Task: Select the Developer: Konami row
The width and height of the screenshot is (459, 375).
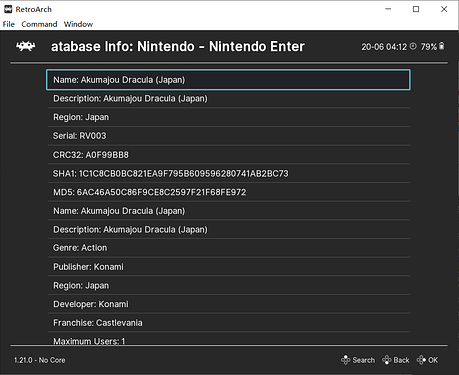Action: [x=228, y=304]
